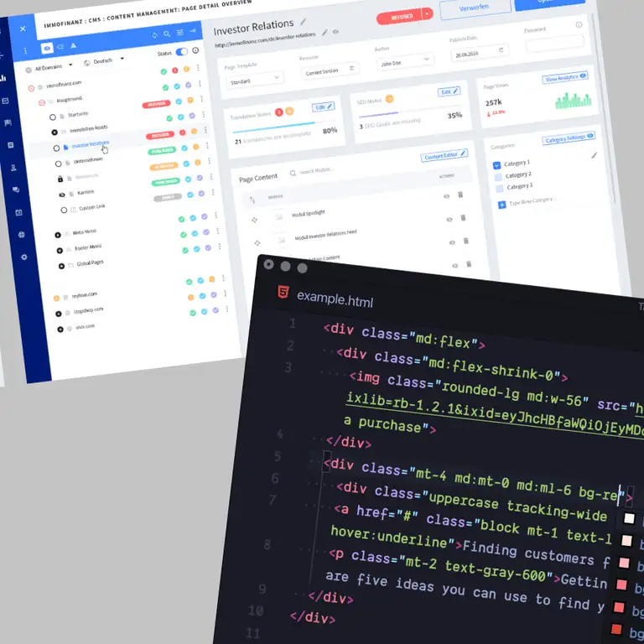Click Edit button on Translation Status card

tap(323, 106)
